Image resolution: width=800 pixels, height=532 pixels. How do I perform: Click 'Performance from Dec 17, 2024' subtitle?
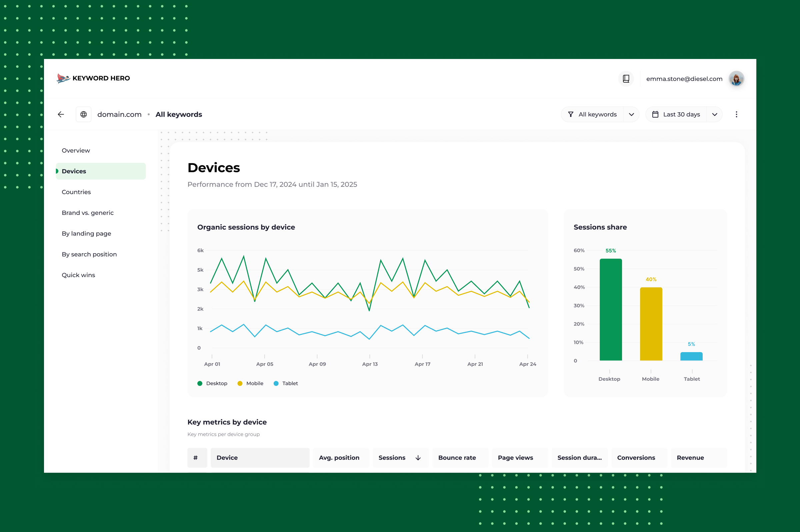pos(272,184)
